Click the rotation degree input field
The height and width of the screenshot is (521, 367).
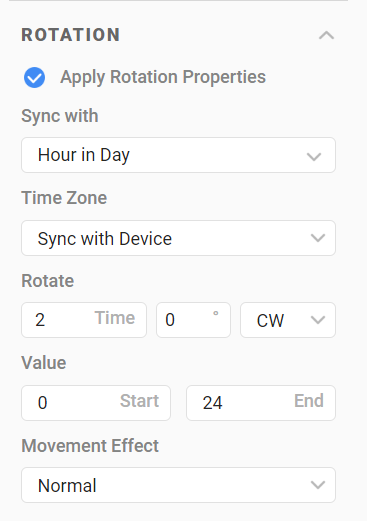click(193, 320)
